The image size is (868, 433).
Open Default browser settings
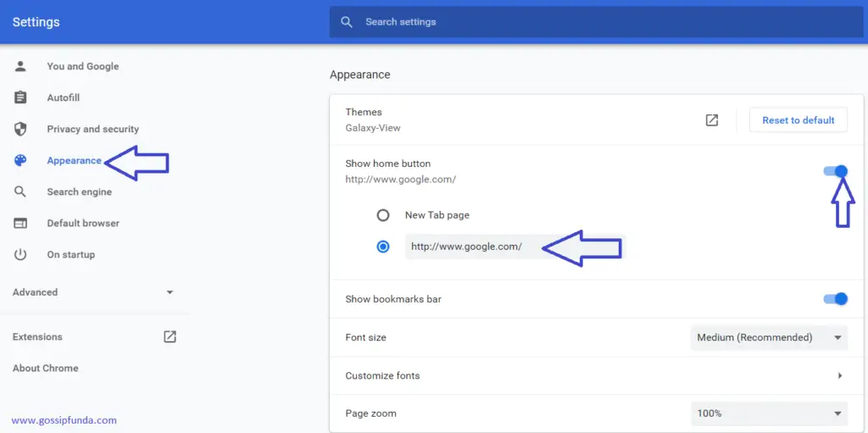pos(83,223)
